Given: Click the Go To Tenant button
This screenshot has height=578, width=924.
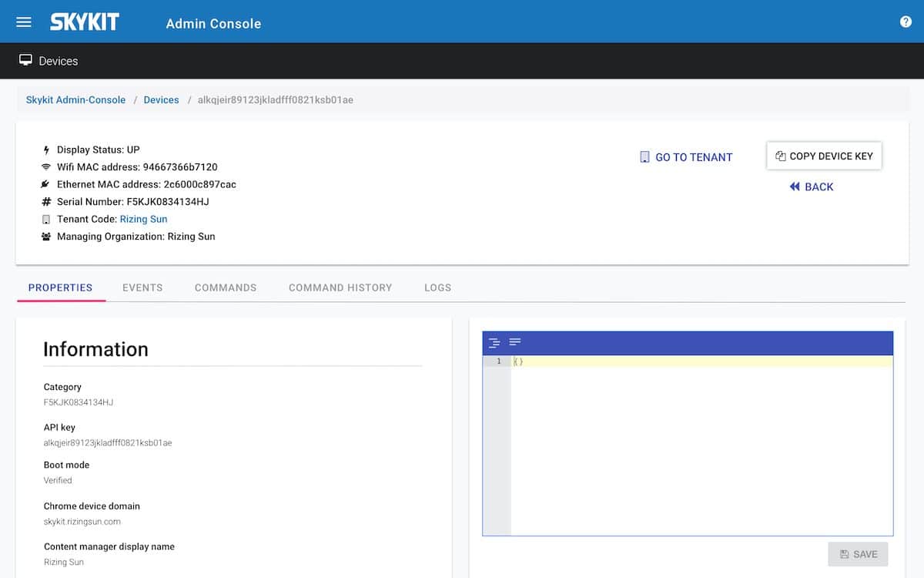Looking at the screenshot, I should (x=686, y=157).
